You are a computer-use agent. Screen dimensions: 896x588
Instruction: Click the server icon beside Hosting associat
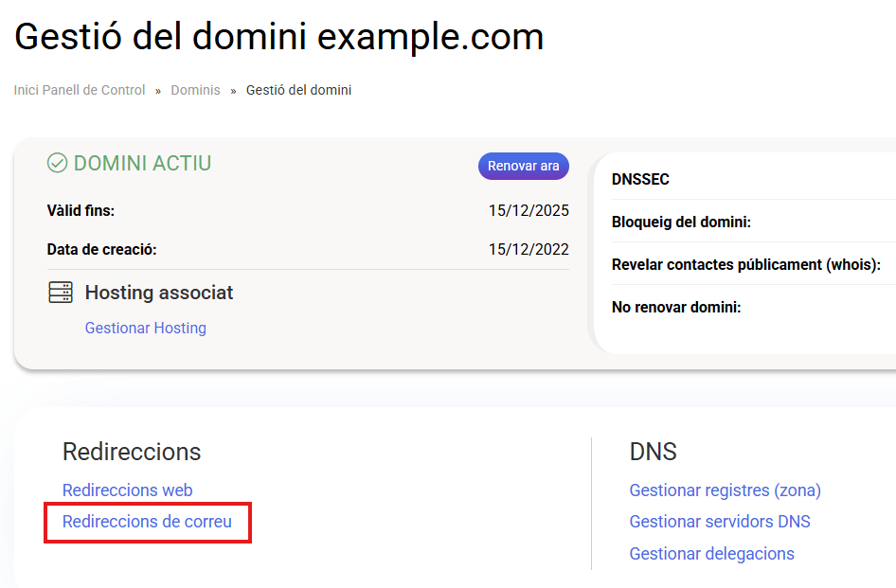click(x=61, y=293)
